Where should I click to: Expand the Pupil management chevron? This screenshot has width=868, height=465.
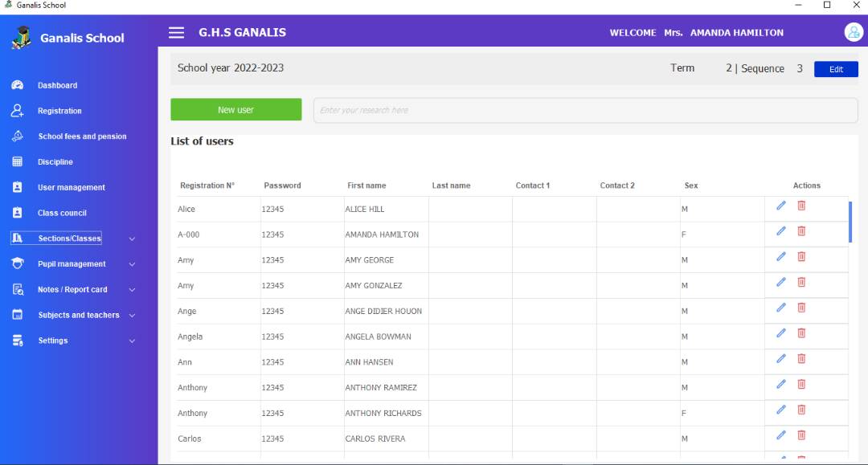tap(132, 264)
